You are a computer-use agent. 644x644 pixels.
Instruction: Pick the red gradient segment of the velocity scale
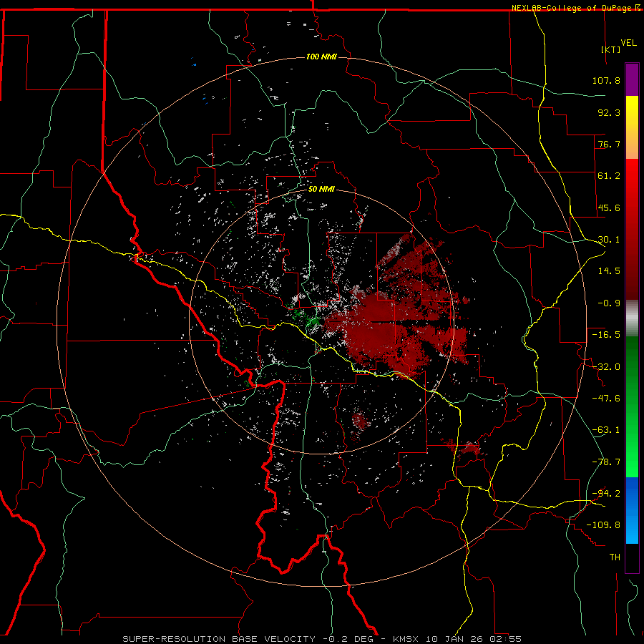coord(632,229)
